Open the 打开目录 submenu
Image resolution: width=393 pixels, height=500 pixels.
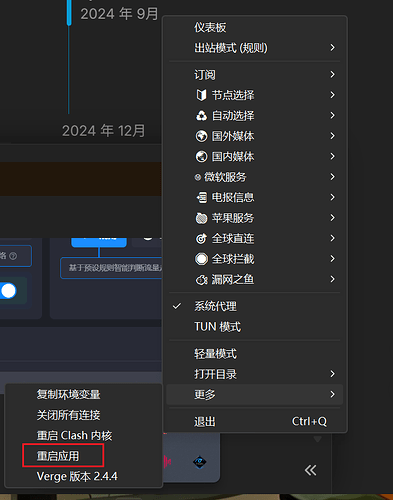pos(255,374)
